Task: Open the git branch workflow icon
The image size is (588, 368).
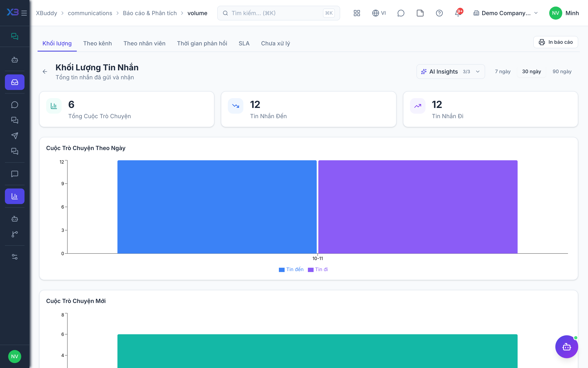Action: [14, 234]
